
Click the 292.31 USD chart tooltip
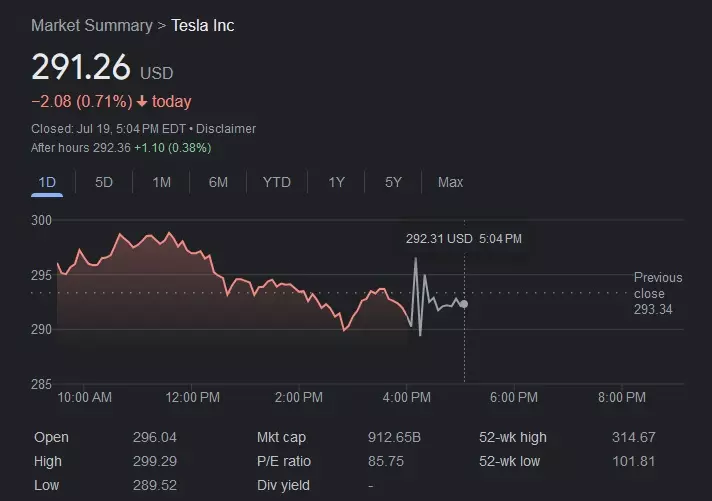(x=463, y=239)
